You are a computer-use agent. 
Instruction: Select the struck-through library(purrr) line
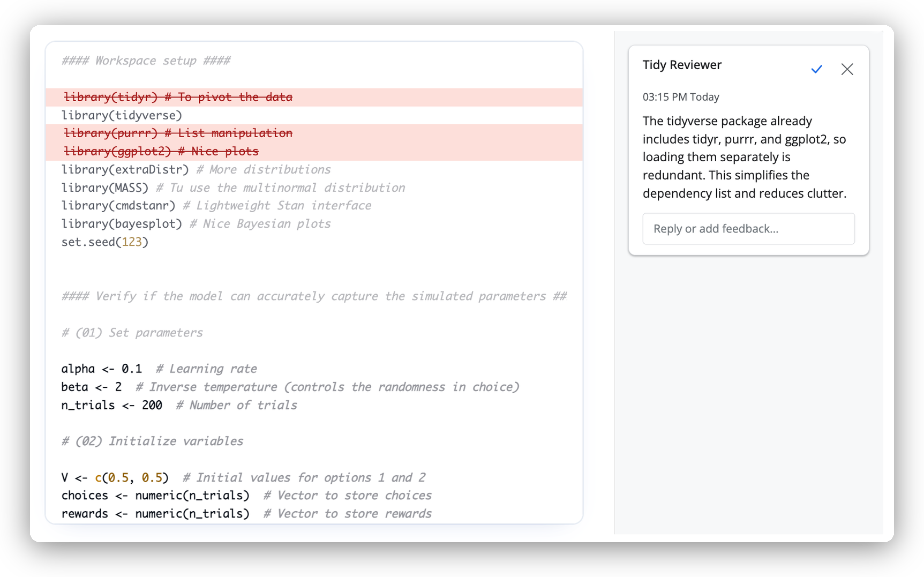(x=177, y=132)
